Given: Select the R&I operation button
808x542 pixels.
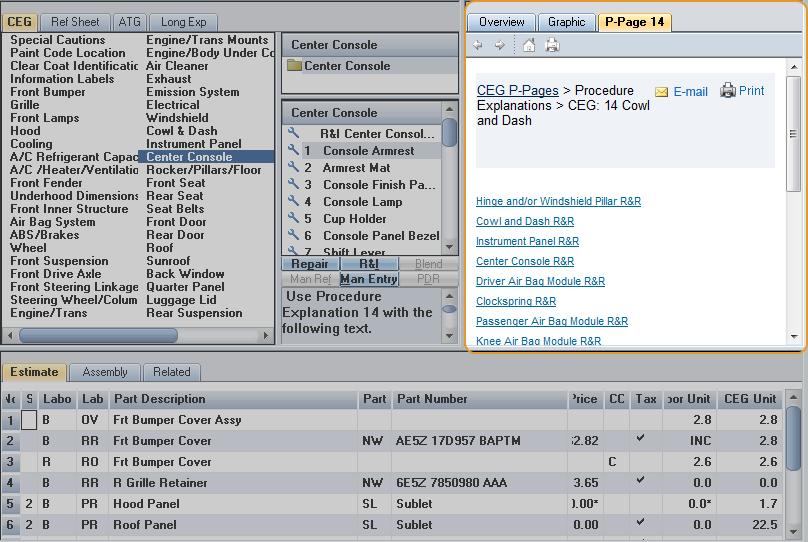Looking at the screenshot, I should click(368, 264).
